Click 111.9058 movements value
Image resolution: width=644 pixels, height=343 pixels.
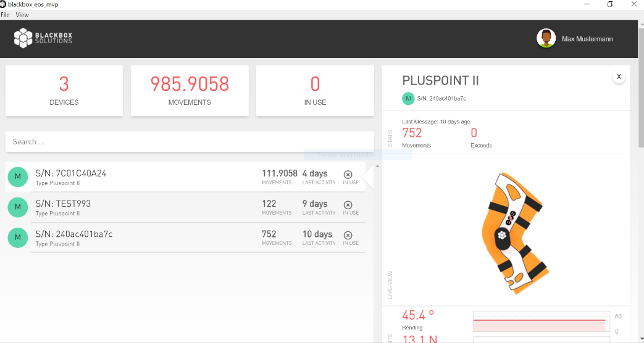click(280, 173)
